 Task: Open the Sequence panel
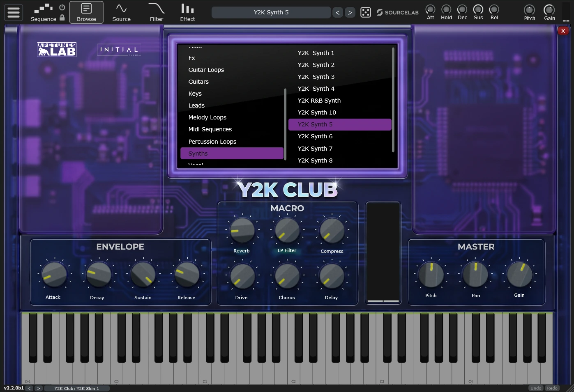(44, 12)
